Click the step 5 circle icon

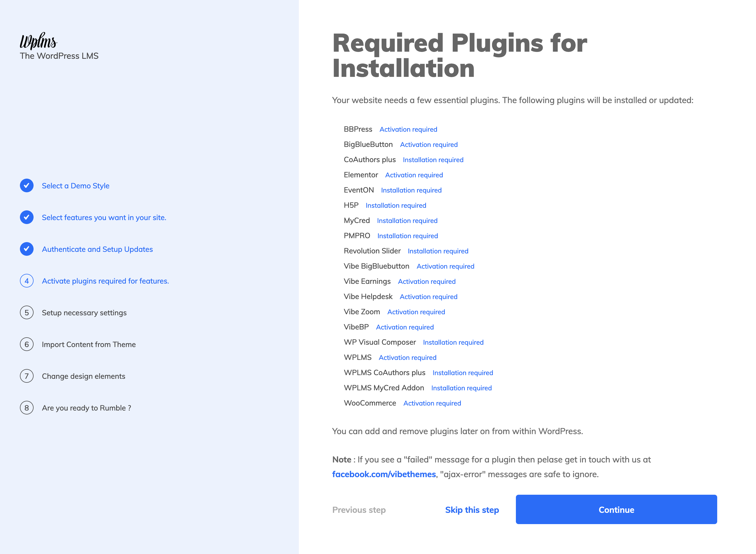pyautogui.click(x=27, y=312)
